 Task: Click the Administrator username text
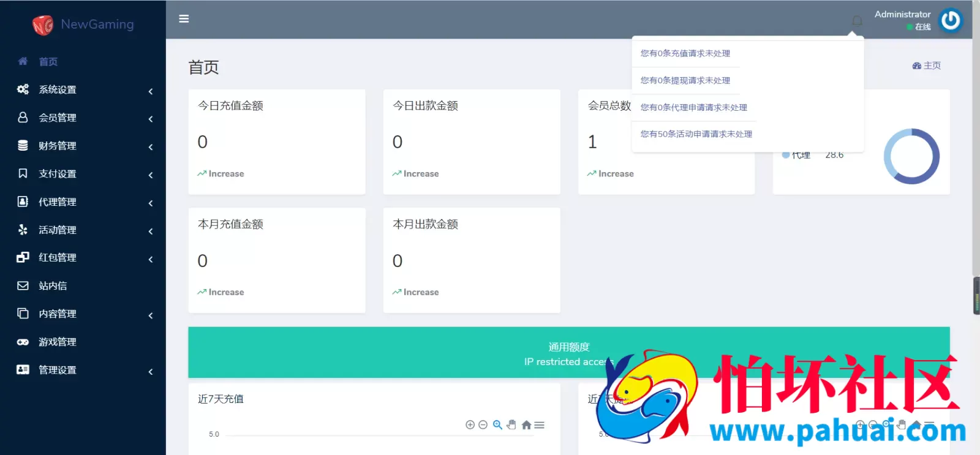tap(902, 14)
